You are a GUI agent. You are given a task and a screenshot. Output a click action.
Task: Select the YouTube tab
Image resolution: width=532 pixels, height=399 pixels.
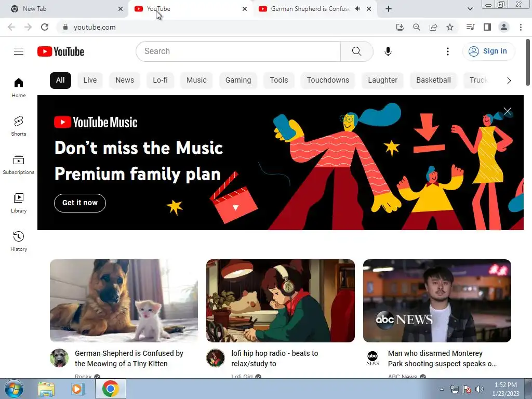coord(191,9)
